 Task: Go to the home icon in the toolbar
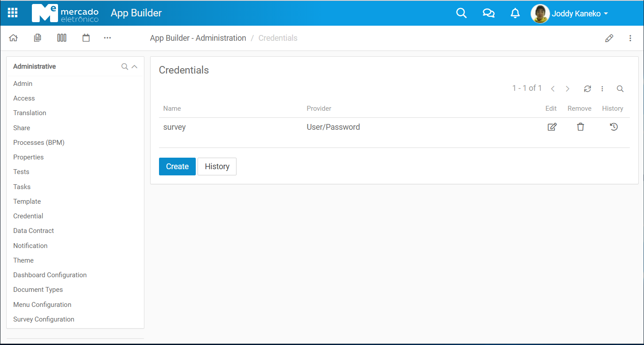pyautogui.click(x=13, y=38)
